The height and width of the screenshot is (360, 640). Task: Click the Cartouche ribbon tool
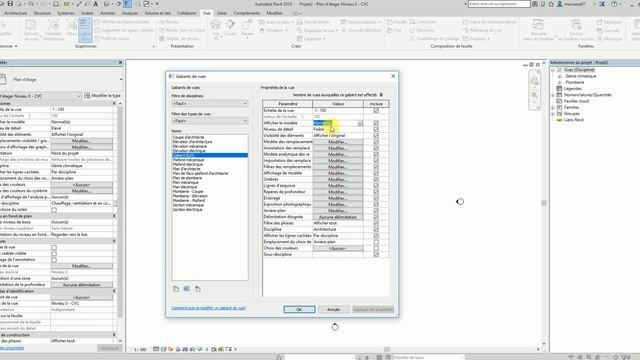[423, 22]
